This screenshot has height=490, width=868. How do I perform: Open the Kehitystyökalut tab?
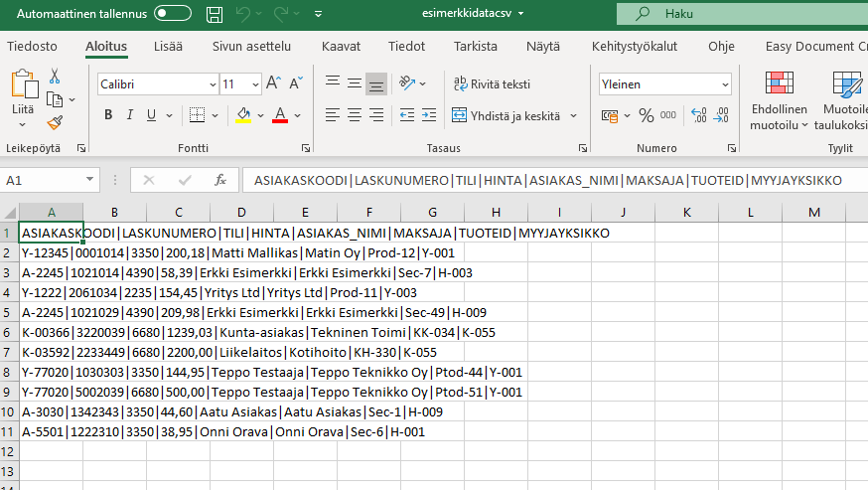635,46
